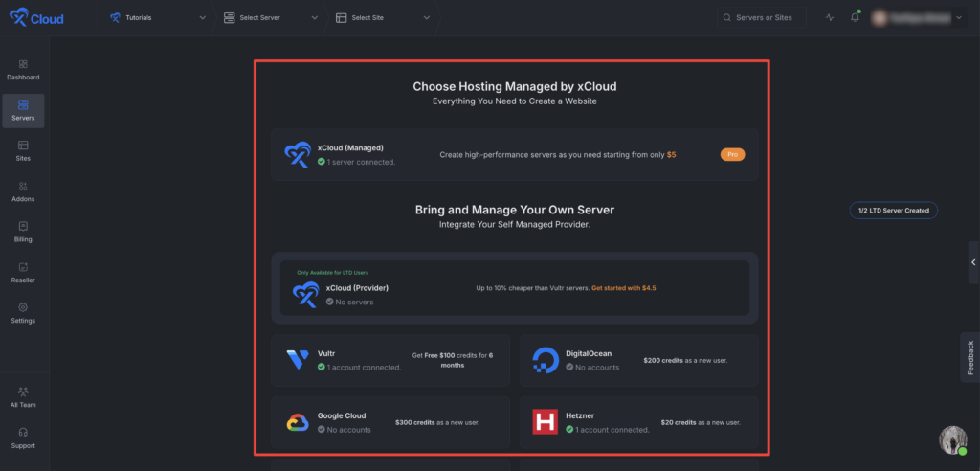Choose the Hetzner provider title
The image size is (980, 471).
(580, 415)
